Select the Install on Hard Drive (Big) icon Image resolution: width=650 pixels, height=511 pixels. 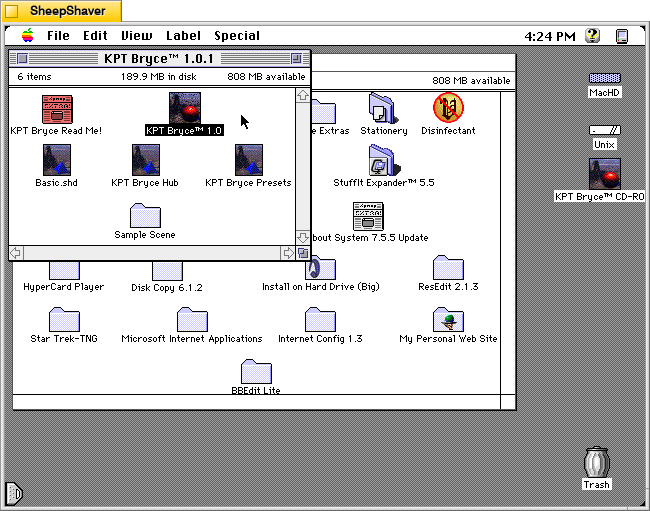coord(320,268)
